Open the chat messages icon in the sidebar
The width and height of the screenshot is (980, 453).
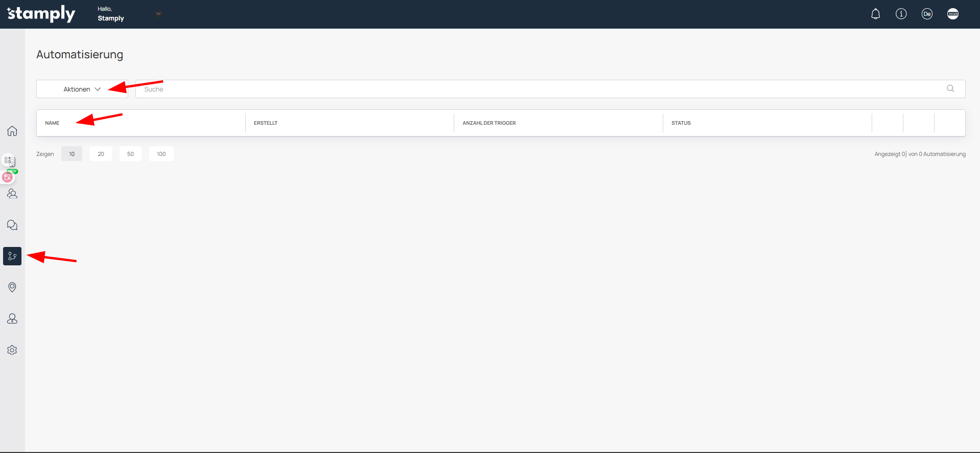coord(12,225)
